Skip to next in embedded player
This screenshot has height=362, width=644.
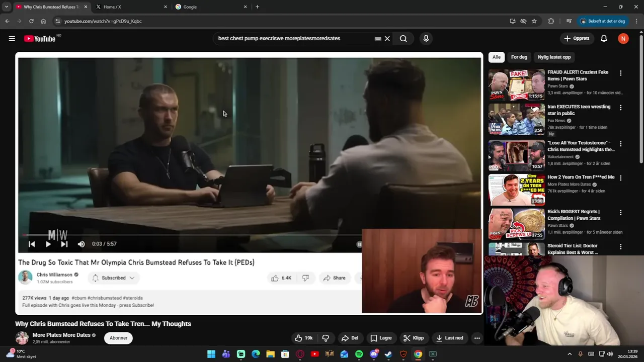(64, 244)
